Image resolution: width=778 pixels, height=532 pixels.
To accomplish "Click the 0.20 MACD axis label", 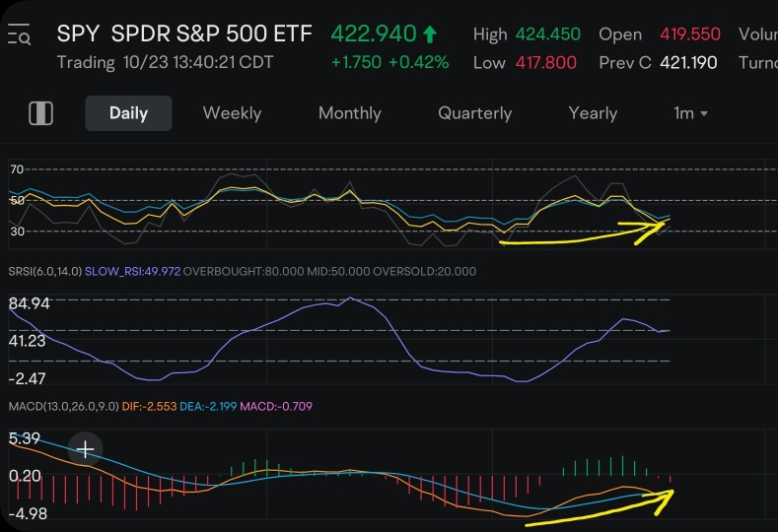I will click(x=25, y=477).
